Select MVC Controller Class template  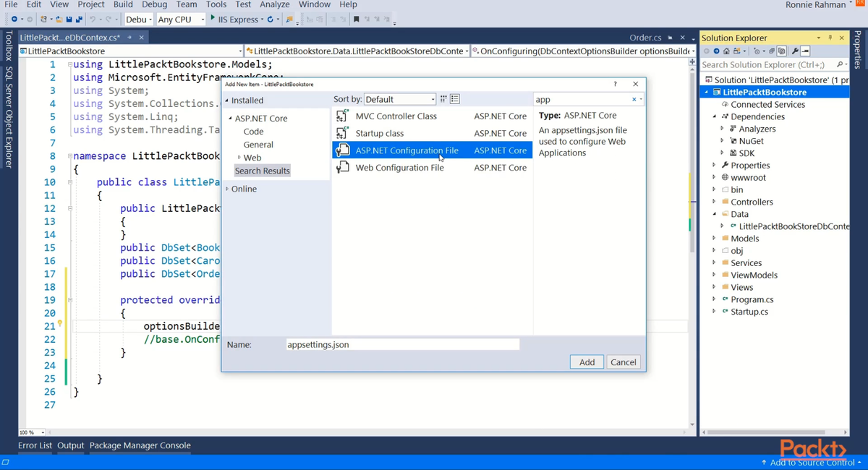tap(432, 116)
